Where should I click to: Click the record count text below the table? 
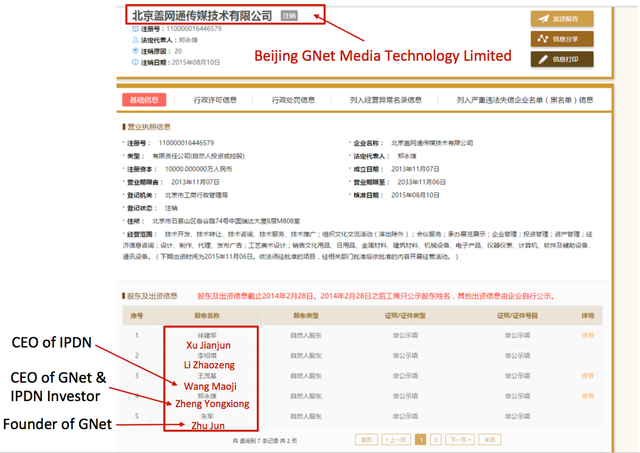point(265,441)
